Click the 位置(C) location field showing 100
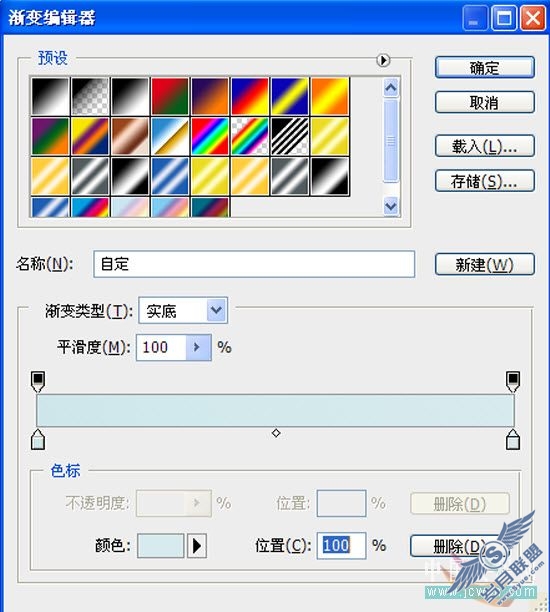 coord(341,545)
